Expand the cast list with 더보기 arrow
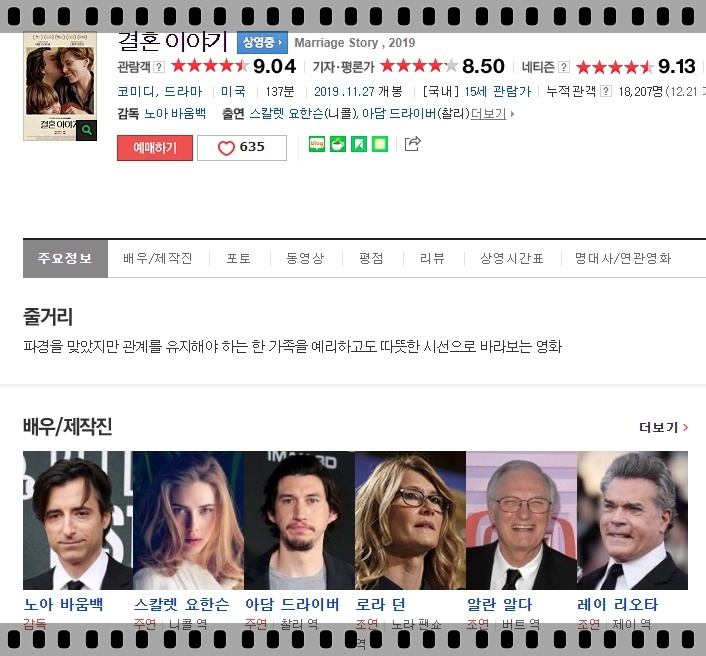The width and height of the screenshot is (706, 656). pyautogui.click(x=492, y=113)
